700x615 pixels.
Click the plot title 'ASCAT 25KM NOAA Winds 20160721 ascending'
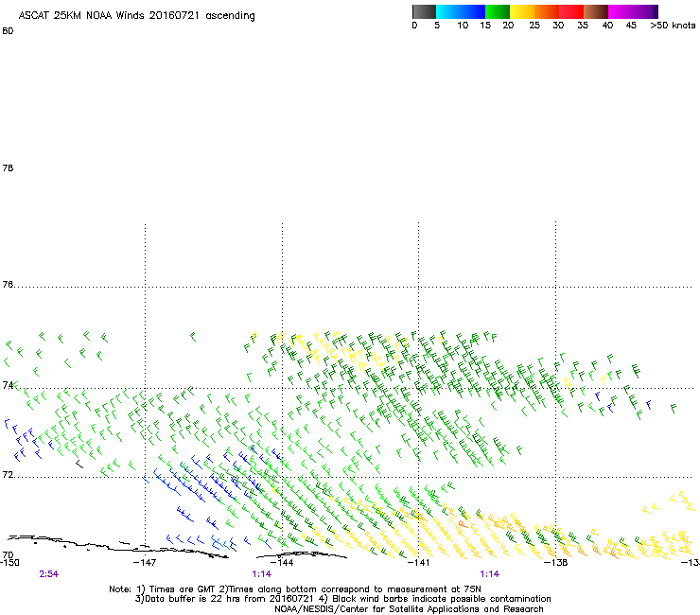point(136,16)
